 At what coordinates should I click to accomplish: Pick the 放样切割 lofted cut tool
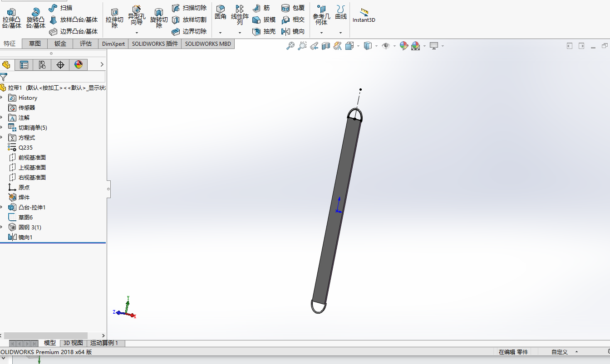click(x=189, y=19)
